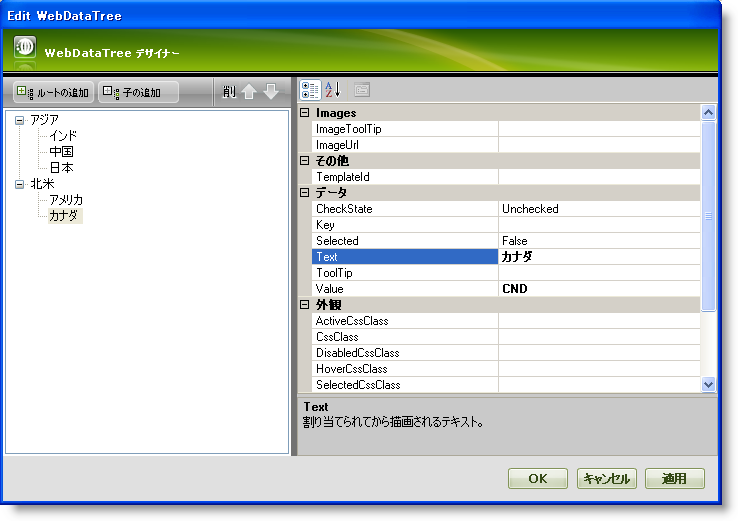The image size is (738, 521).
Task: Select the CheckState property name
Action: coord(405,209)
